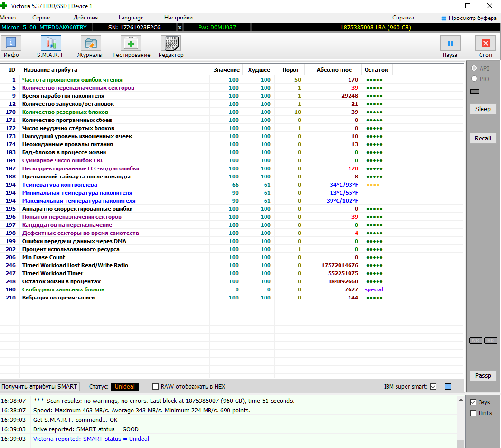Screen dimensions: 501x448
Task: Select the S.M.A.R.T toolbar icon
Action: (x=51, y=43)
